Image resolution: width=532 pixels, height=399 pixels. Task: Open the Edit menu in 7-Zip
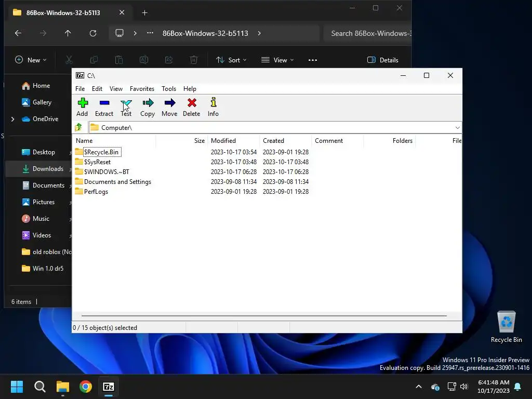(x=97, y=88)
